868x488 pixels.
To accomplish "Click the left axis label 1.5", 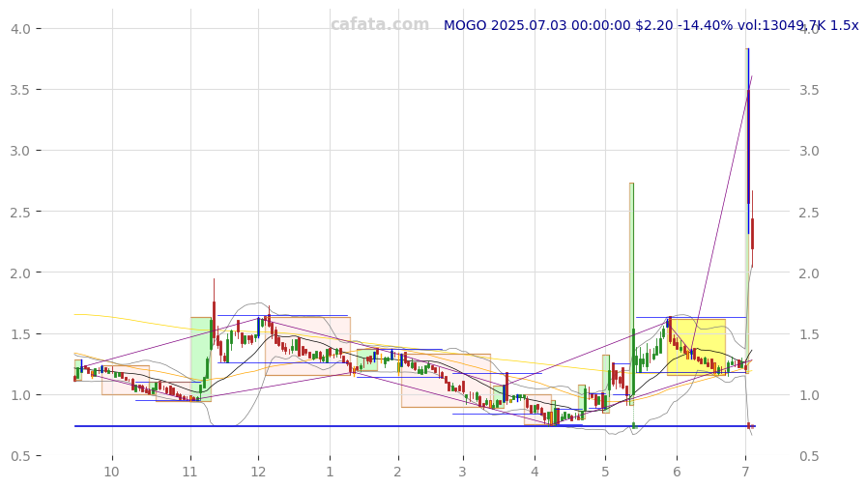I will pyautogui.click(x=19, y=333).
